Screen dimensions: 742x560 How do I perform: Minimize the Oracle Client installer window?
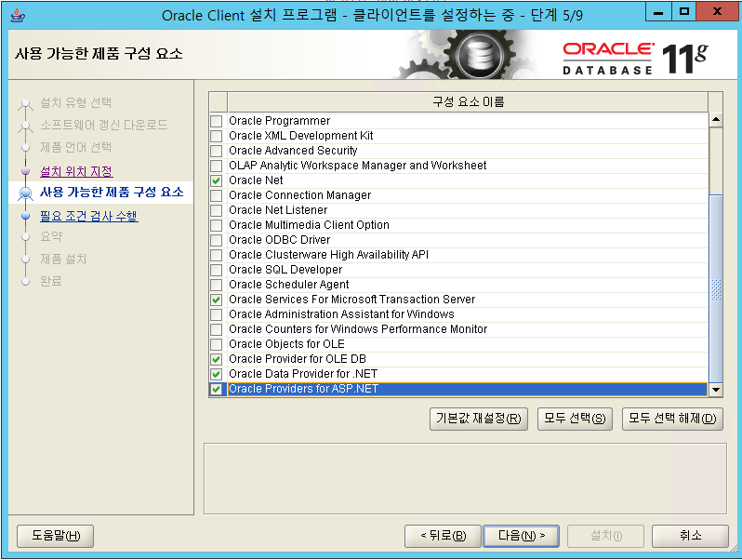click(658, 12)
